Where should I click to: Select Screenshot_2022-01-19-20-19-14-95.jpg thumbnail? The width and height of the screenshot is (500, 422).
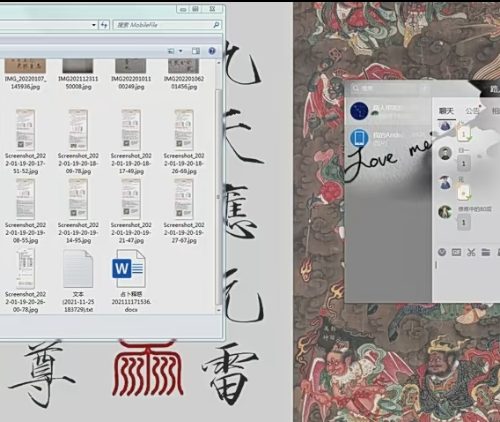78,199
